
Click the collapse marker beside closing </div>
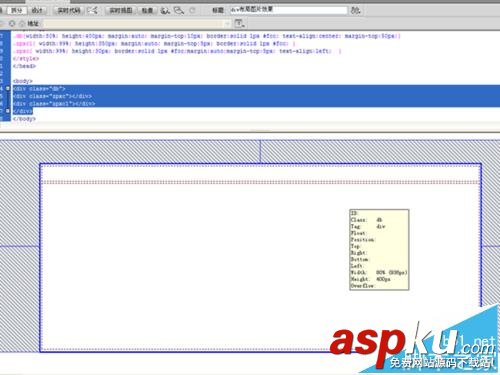8,110
